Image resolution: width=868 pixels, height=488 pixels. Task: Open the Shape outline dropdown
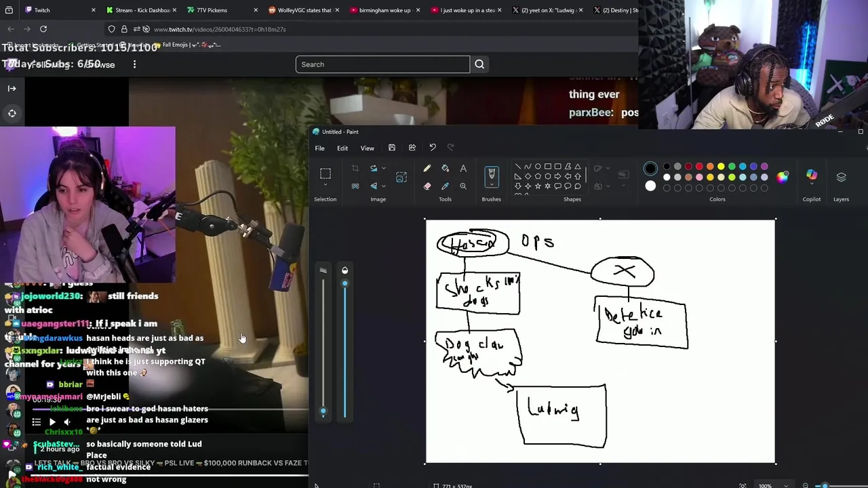[x=608, y=168]
